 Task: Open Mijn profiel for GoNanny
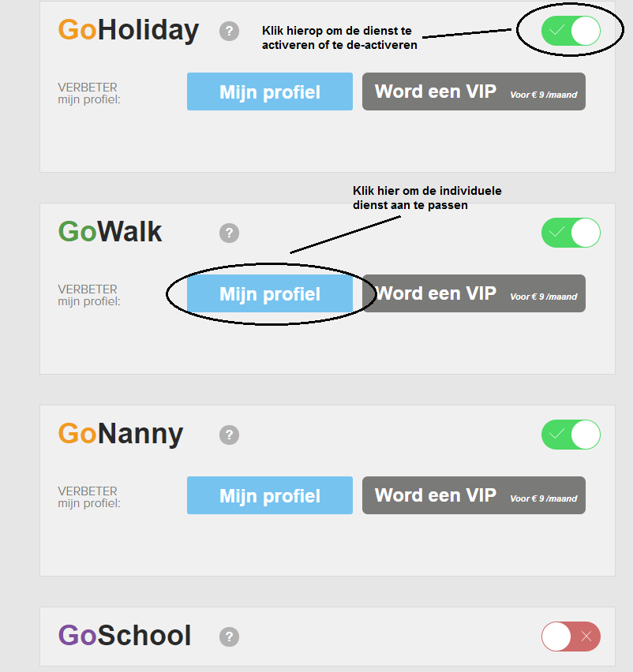(x=270, y=496)
